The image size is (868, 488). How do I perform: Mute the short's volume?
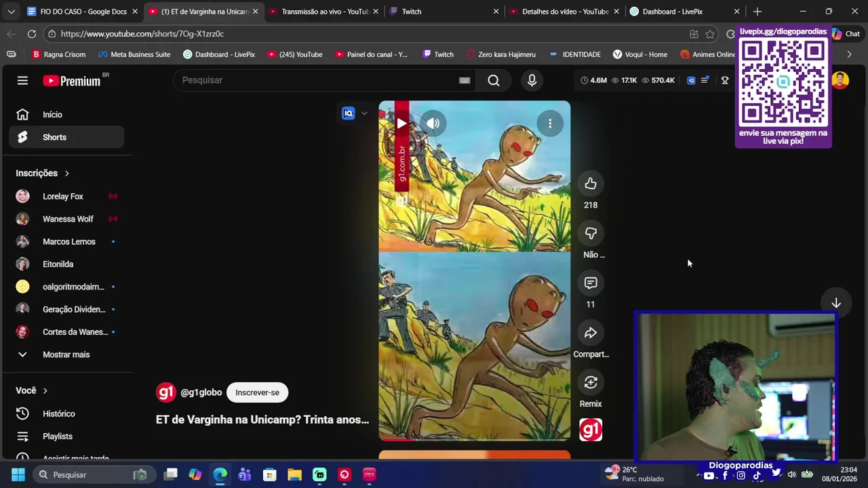433,123
